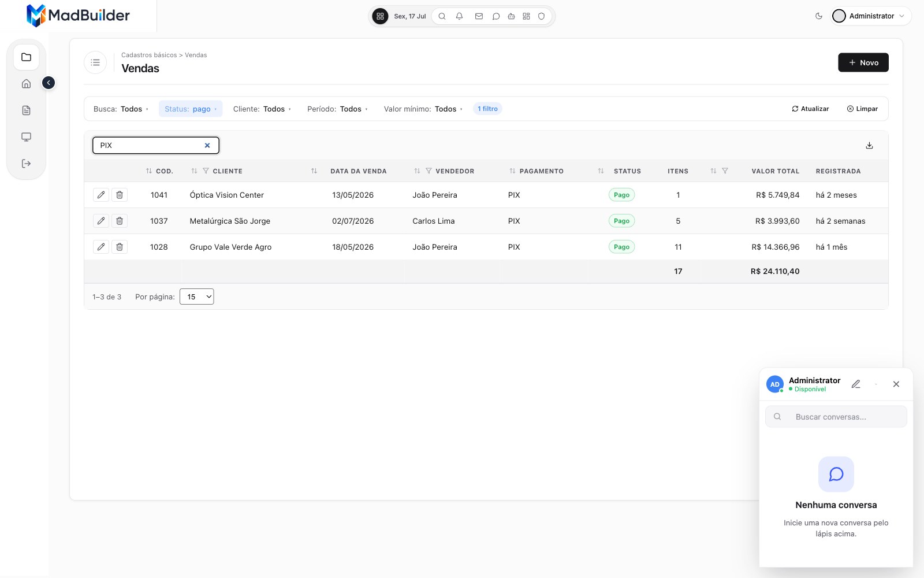Open the Valor Total column filter funnel
Viewport: 924px width, 578px height.
(x=725, y=171)
